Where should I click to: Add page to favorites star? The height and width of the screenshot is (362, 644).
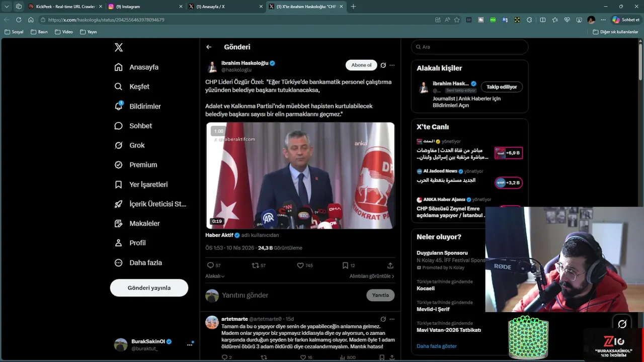[457, 20]
